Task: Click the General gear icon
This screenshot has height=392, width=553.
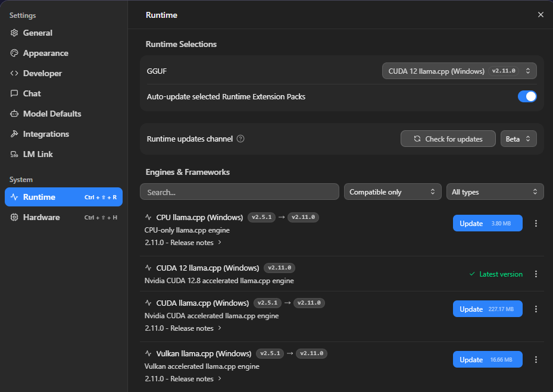Action: pos(14,33)
